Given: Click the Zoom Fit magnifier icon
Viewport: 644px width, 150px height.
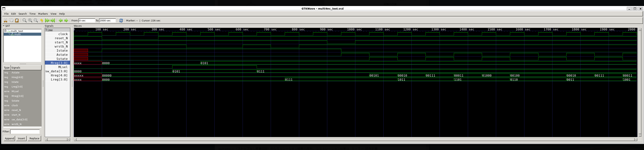Looking at the screenshot, I should (25, 20).
